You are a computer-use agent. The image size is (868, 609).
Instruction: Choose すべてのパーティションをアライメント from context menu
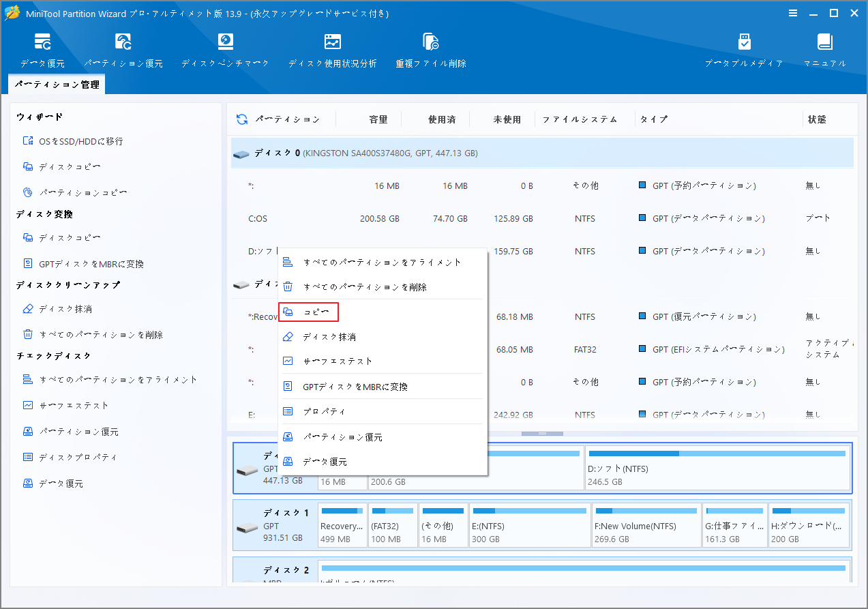click(383, 262)
